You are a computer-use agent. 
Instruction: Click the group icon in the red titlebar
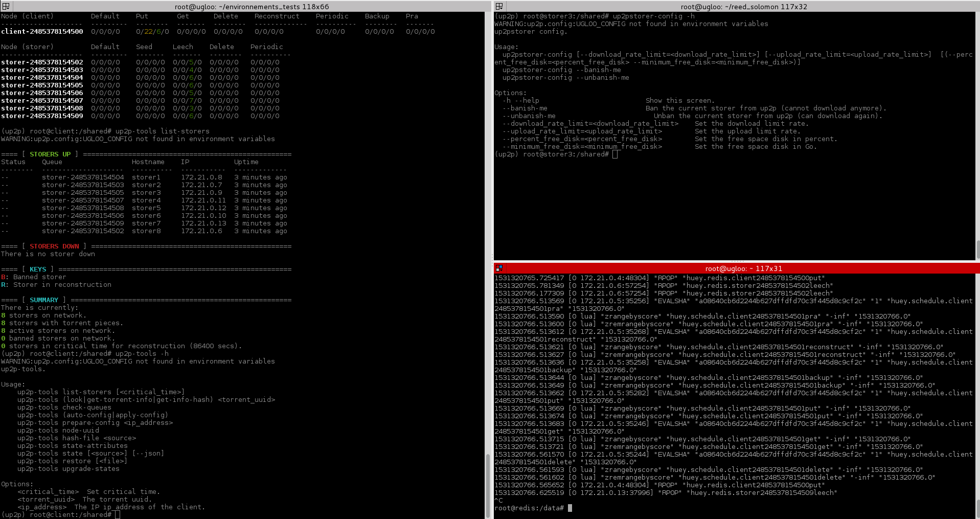click(x=499, y=268)
